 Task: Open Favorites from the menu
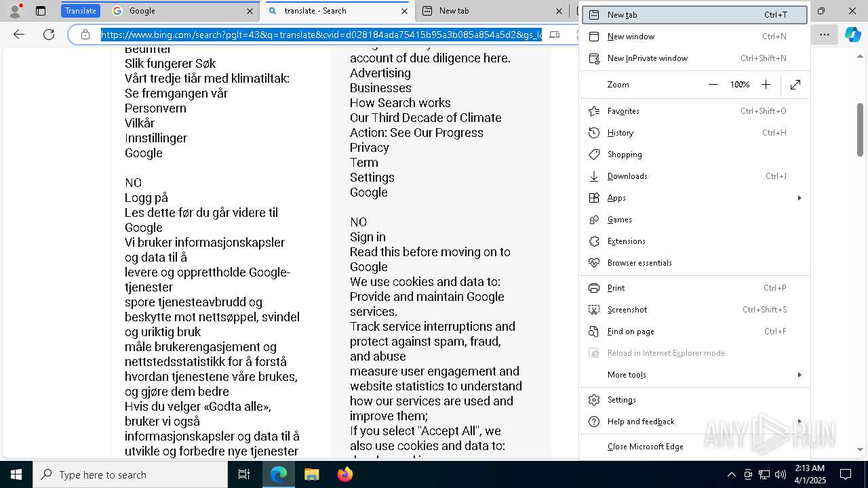coord(695,111)
